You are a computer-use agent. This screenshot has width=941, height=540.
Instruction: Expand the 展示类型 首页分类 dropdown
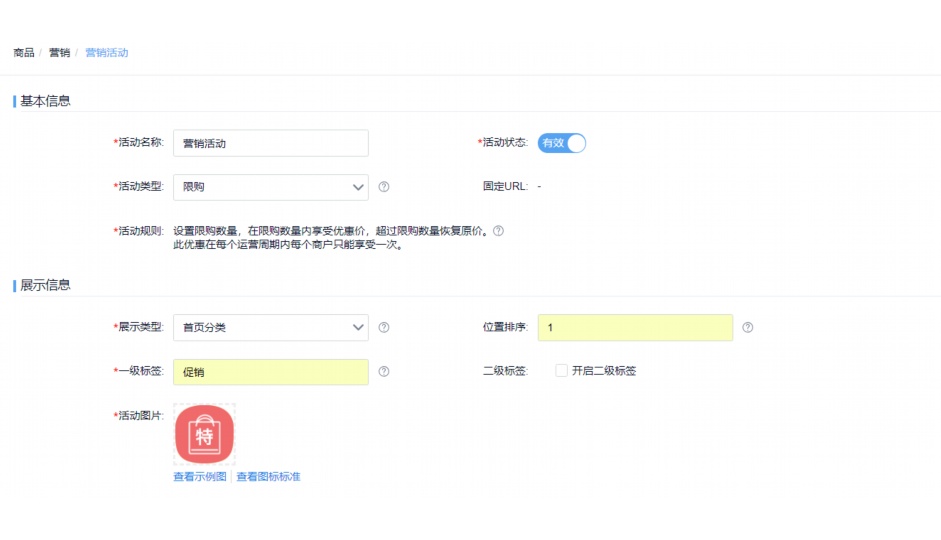pos(270,327)
